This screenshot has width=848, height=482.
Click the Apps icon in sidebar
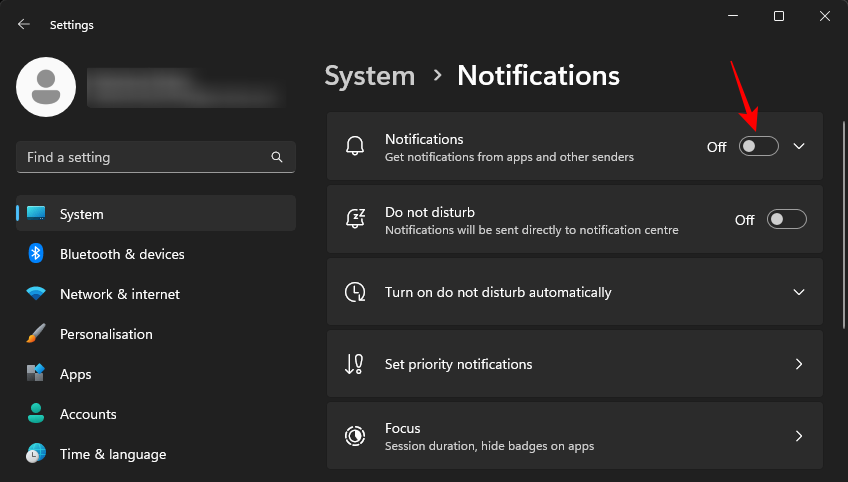coord(36,373)
